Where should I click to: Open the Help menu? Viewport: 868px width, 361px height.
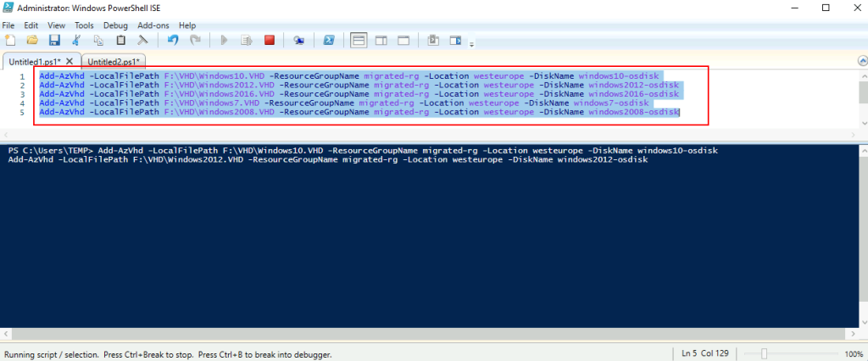click(187, 25)
